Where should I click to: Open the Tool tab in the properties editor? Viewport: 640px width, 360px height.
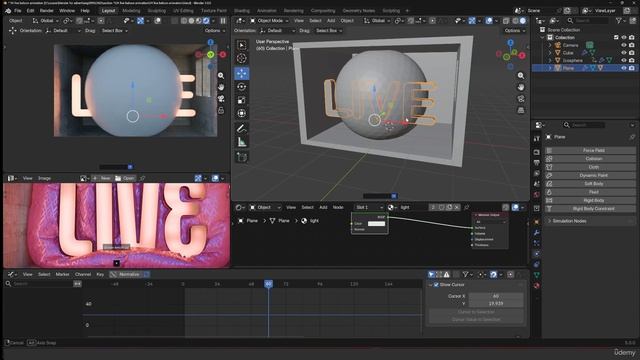tap(536, 139)
